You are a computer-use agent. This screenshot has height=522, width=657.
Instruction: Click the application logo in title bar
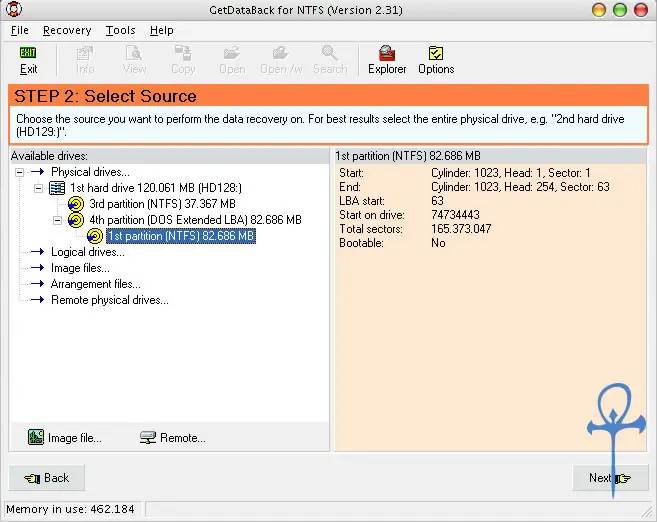coord(14,9)
